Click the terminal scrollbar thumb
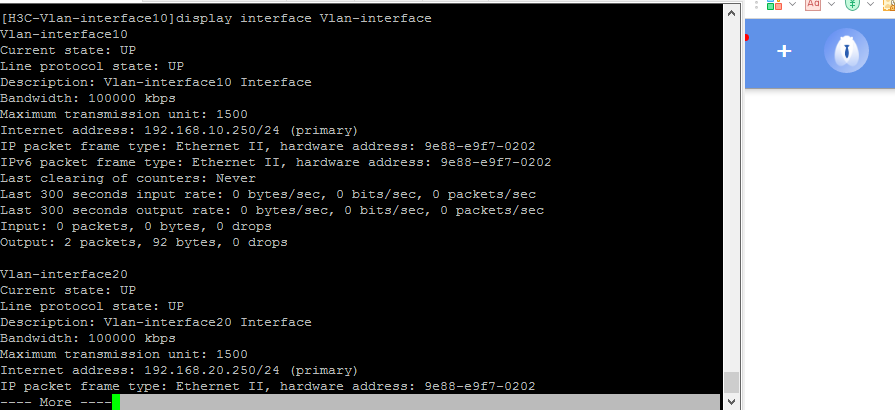The image size is (895, 410). pos(731,382)
